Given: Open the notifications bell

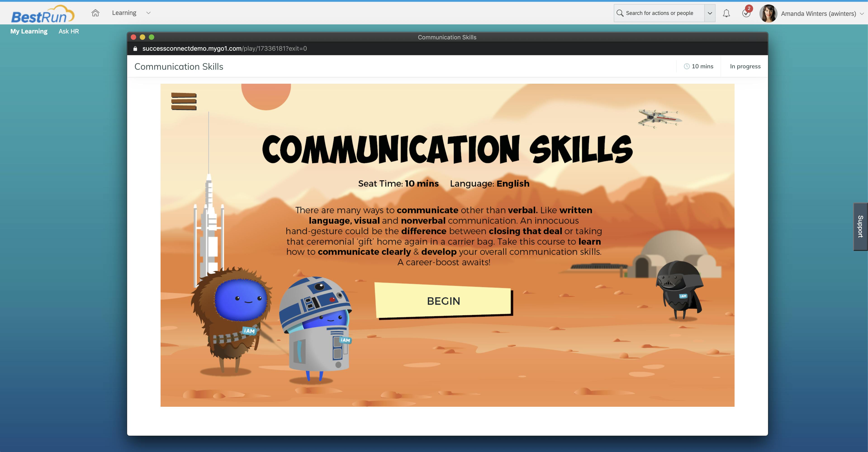Looking at the screenshot, I should 726,13.
